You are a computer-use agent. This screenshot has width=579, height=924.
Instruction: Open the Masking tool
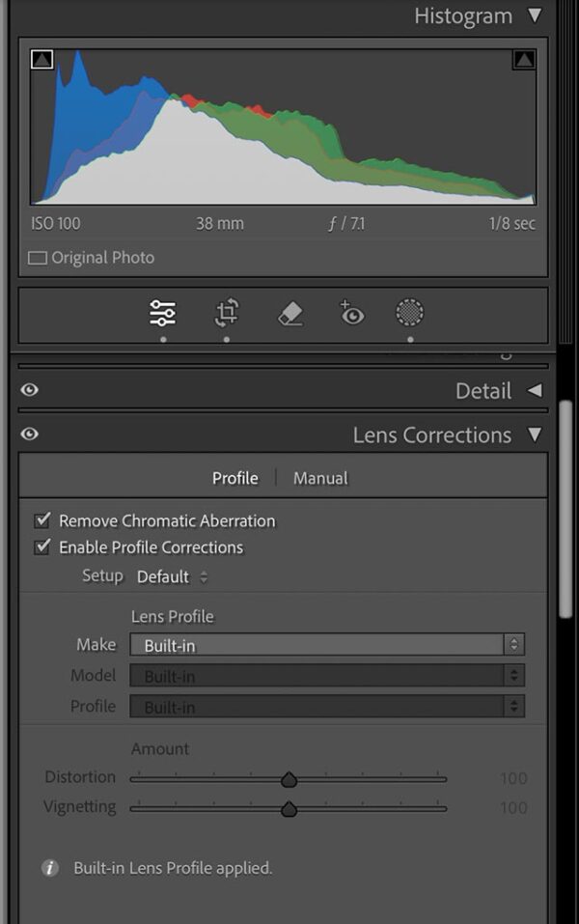pos(409,313)
